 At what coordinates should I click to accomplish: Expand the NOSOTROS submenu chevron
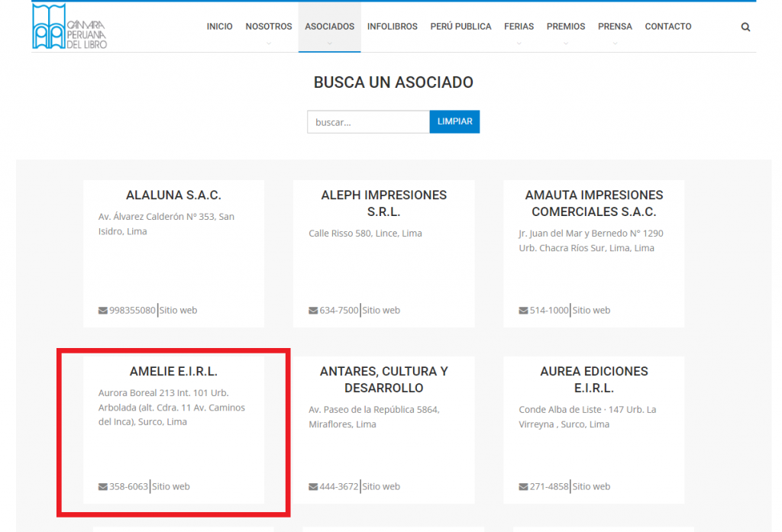pyautogui.click(x=269, y=44)
